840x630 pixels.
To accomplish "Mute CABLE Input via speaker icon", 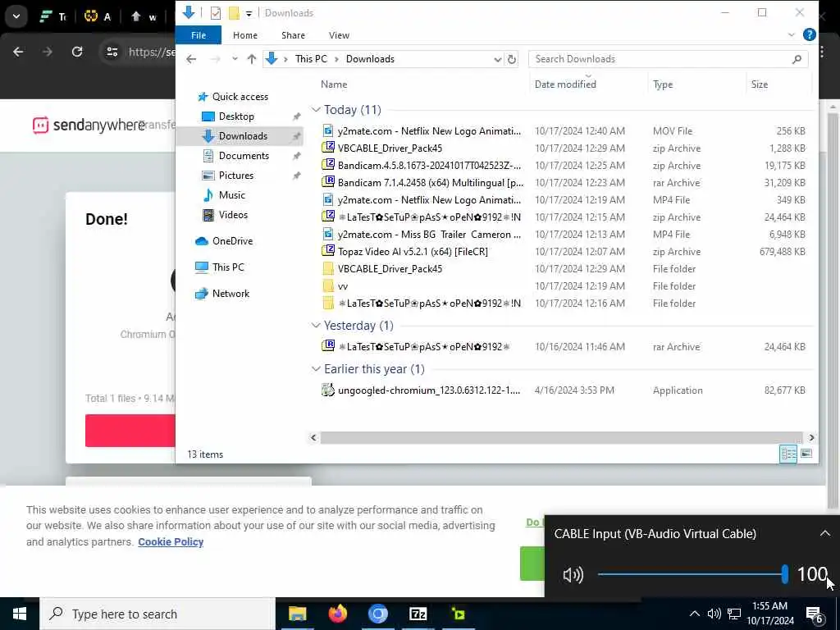I will pyautogui.click(x=573, y=575).
